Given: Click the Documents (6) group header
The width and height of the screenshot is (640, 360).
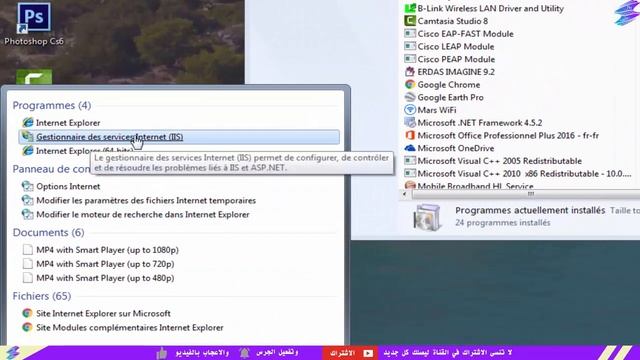Looking at the screenshot, I should point(49,232).
